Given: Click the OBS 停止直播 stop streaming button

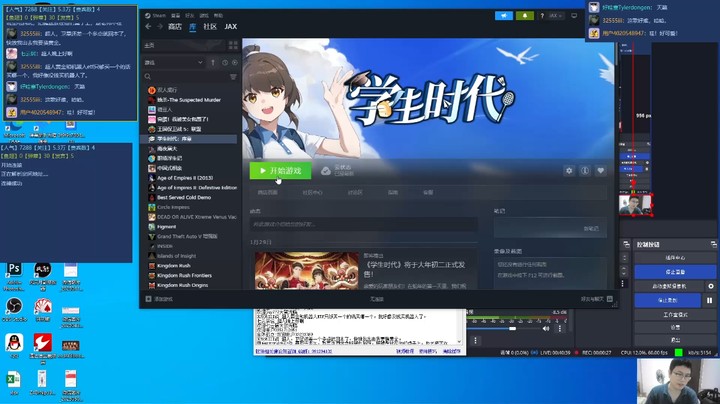Looking at the screenshot, I should (x=675, y=272).
